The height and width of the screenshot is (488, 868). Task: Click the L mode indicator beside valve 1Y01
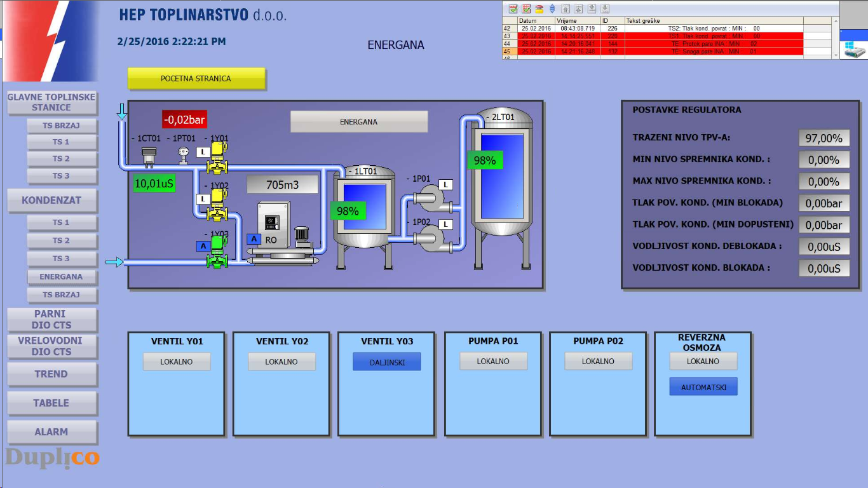[203, 152]
